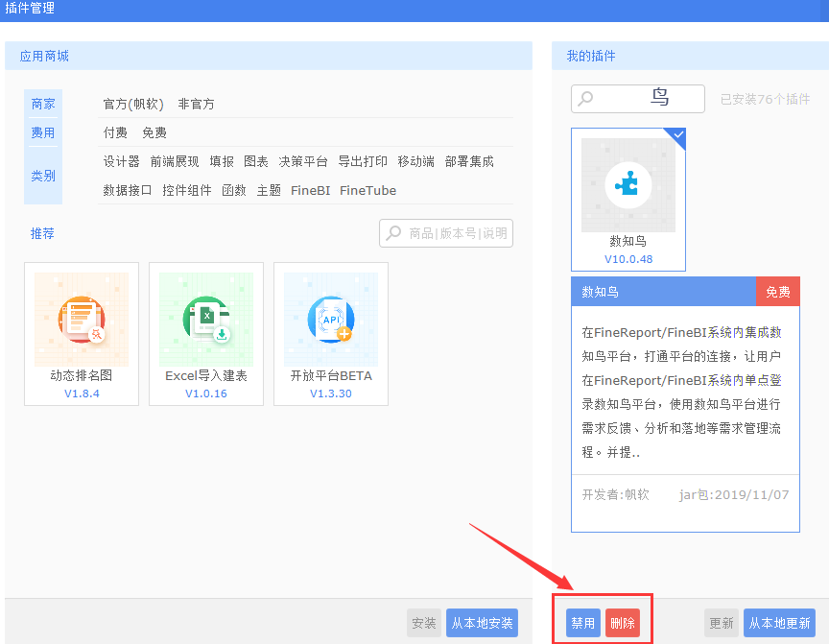Select the 数据接口 category

128,190
